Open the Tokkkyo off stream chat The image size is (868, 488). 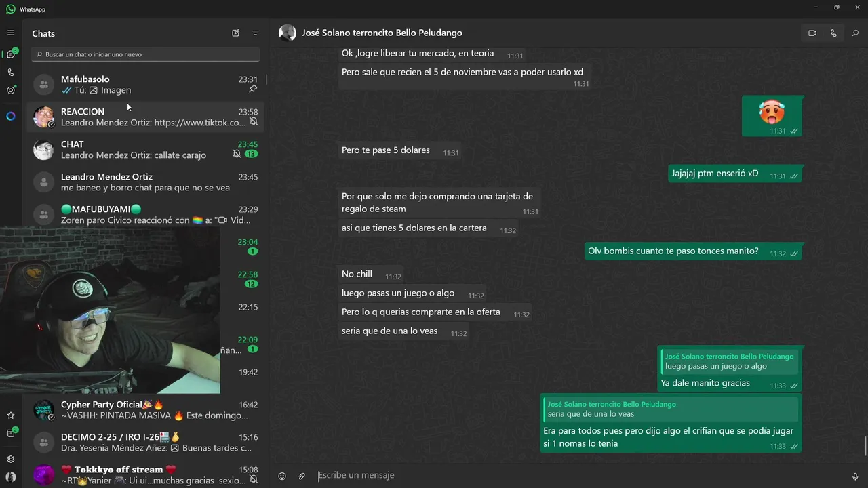146,474
